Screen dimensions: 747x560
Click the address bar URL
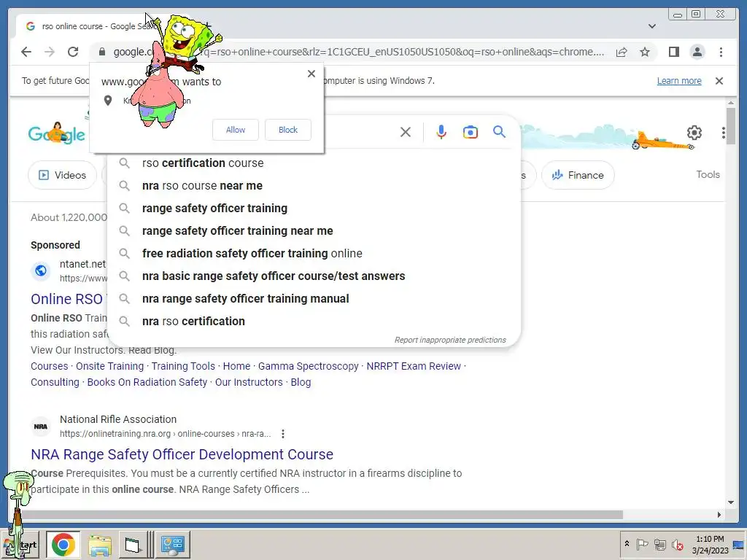[x=359, y=52]
